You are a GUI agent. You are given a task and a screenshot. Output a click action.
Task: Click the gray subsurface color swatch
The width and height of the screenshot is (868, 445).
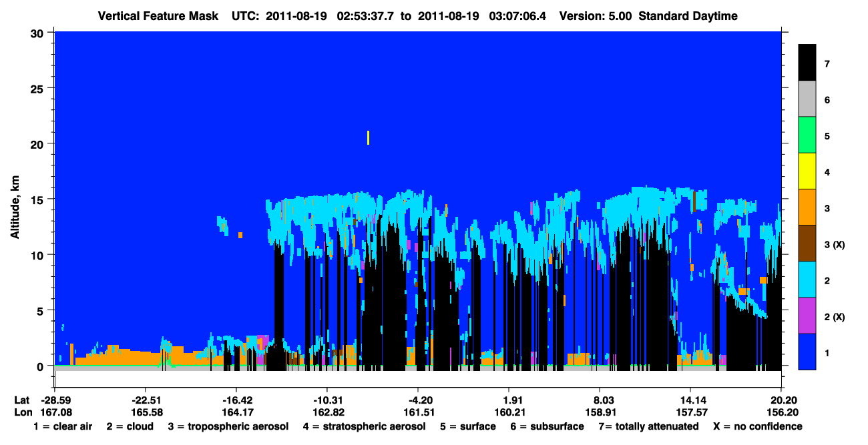click(807, 99)
